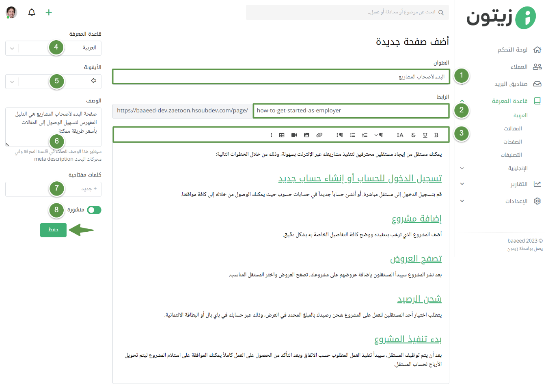Click the green plus icon in the header
This screenshot has width=548, height=392.
click(x=49, y=13)
